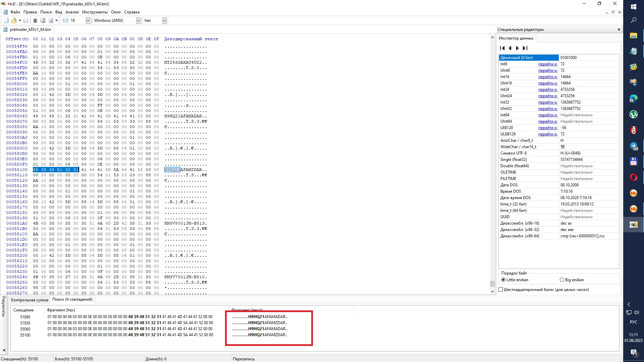This screenshot has height=362, width=644.
Task: Switch to the Поиск (4 совпадений) tab
Action: [72, 299]
